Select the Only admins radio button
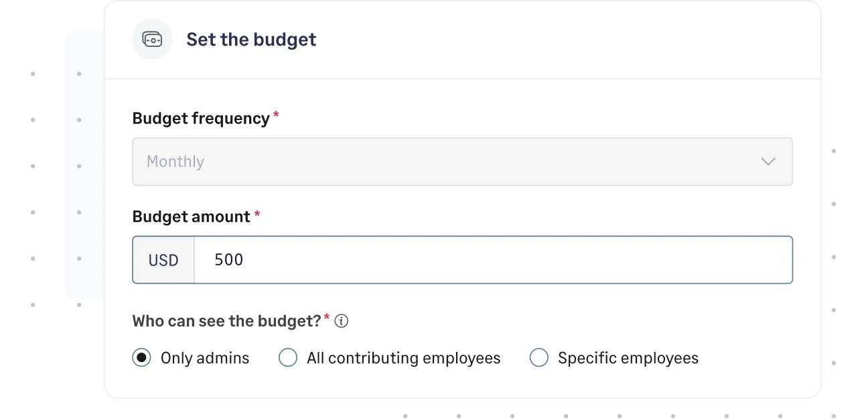Screen dimensions: 868x419 tap(141, 357)
